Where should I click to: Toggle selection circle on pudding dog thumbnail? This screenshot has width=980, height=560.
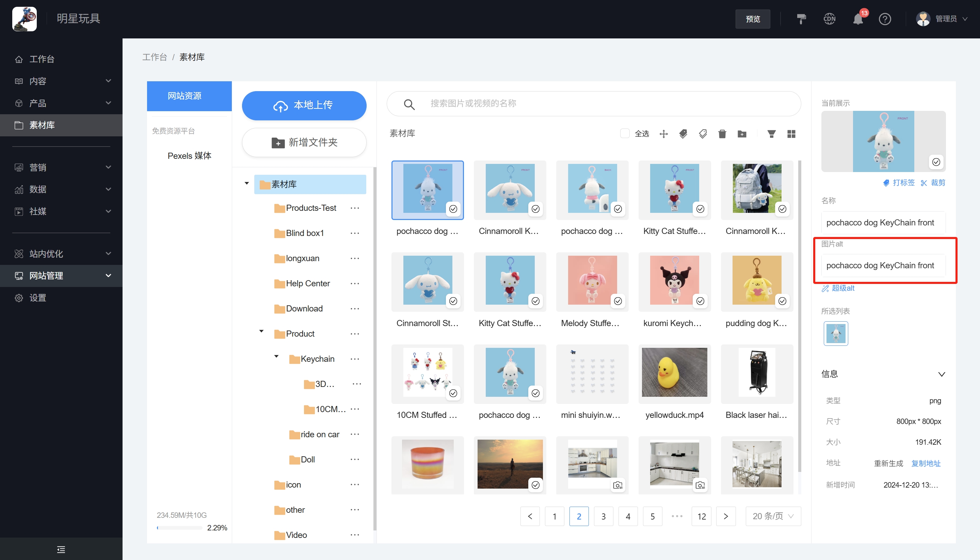click(782, 301)
